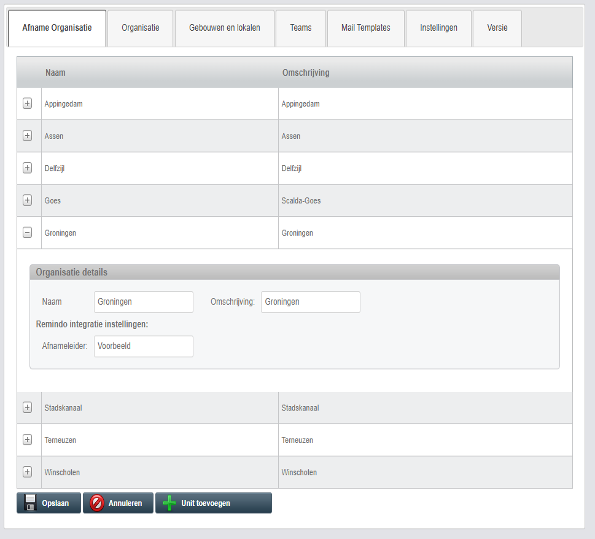Select the Appingedam name cell
This screenshot has height=539, width=595.
pos(160,104)
